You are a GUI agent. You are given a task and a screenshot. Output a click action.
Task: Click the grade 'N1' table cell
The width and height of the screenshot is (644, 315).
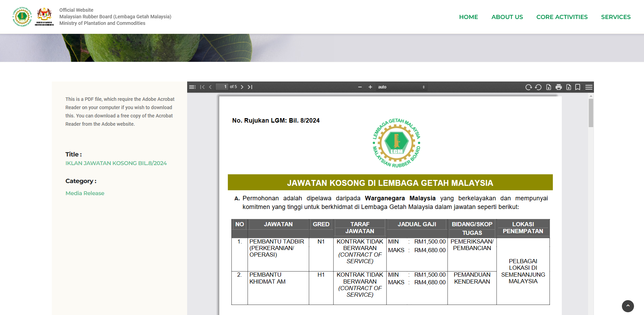tap(321, 254)
